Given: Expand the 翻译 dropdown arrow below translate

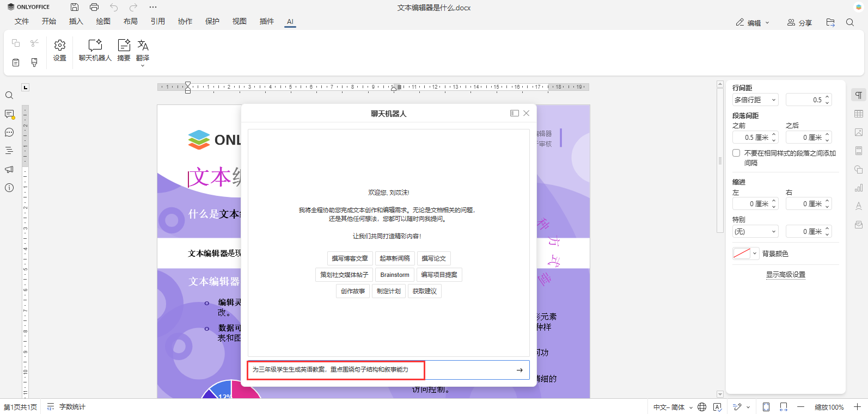Looking at the screenshot, I should point(143,65).
